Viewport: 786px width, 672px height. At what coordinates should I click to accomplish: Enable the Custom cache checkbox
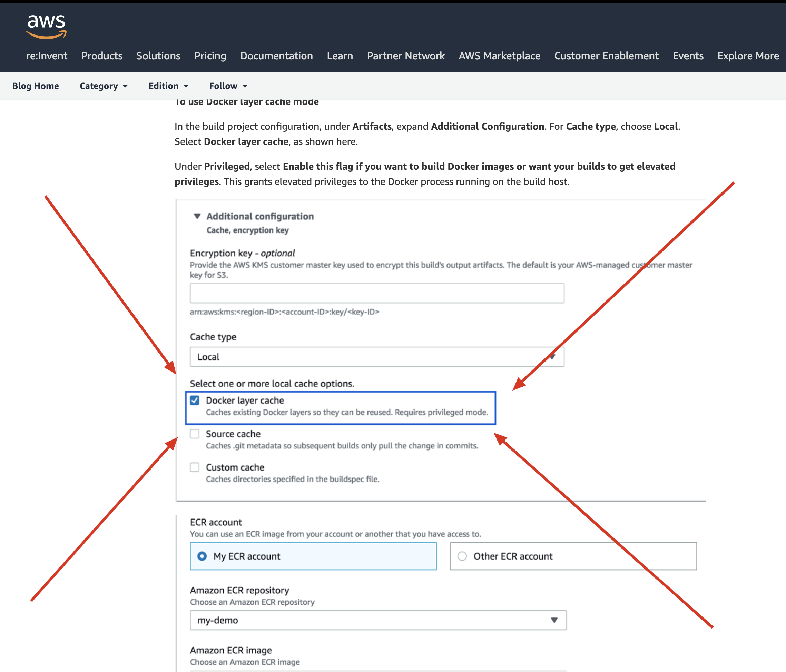[195, 467]
